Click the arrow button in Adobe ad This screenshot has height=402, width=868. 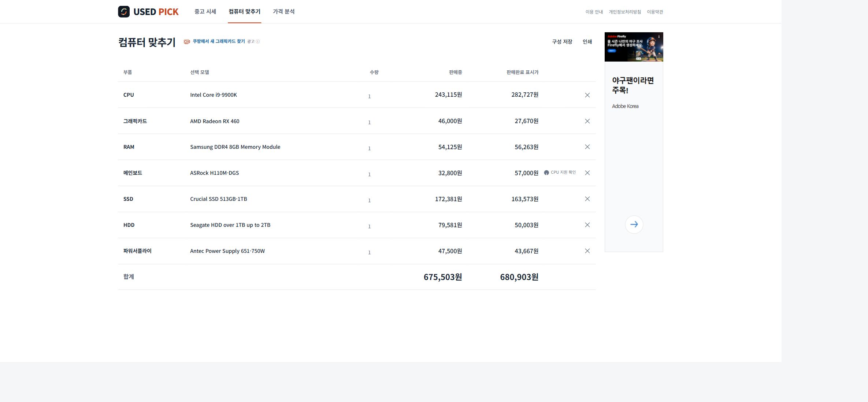coord(634,225)
